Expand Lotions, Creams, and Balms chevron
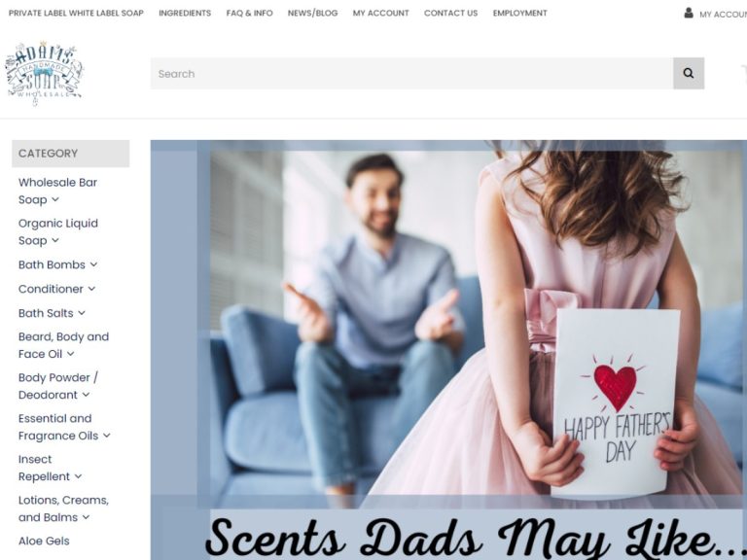747x560 pixels. (x=86, y=517)
